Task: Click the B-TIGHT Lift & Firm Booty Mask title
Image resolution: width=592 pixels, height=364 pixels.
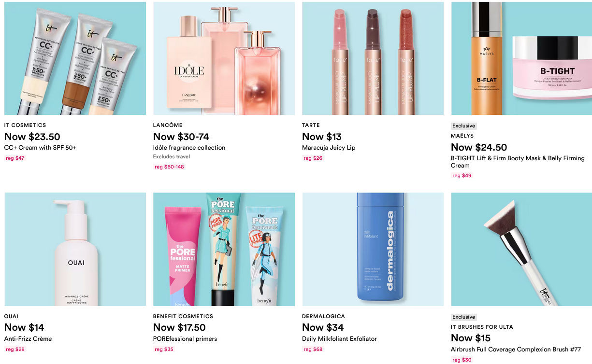Action: click(x=518, y=162)
